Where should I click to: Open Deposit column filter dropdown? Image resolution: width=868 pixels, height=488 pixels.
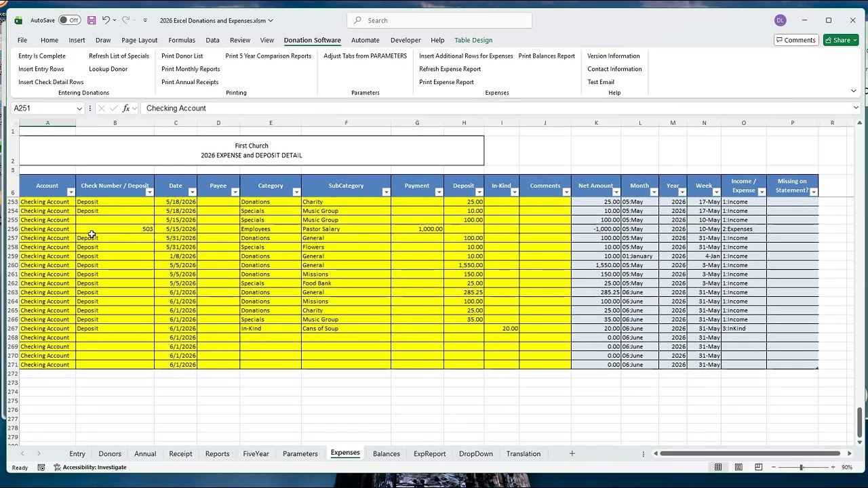point(479,192)
